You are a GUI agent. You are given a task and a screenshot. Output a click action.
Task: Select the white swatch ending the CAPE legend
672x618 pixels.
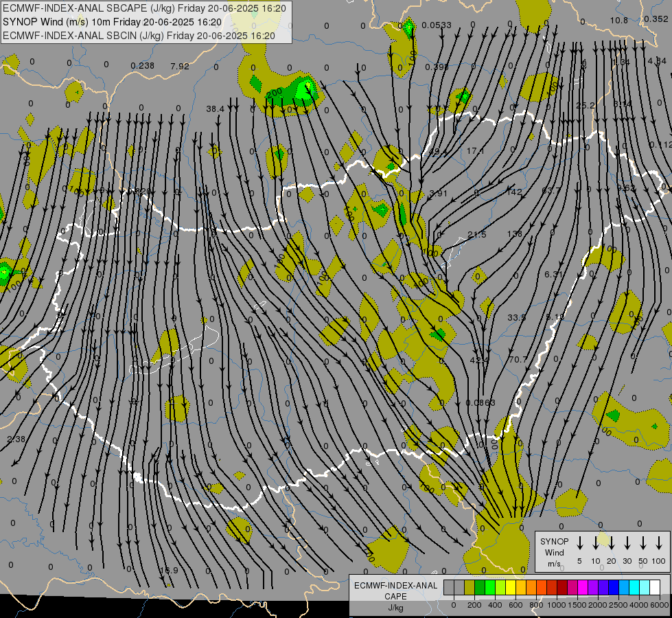click(x=655, y=588)
